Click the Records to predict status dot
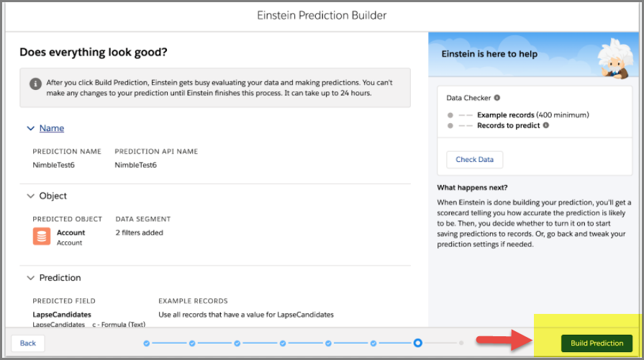Image resolution: width=644 pixels, height=360 pixels. (x=450, y=125)
